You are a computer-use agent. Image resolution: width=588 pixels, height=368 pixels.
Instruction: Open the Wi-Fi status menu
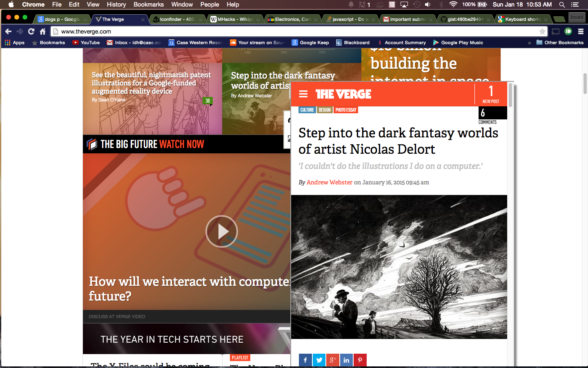pos(453,4)
